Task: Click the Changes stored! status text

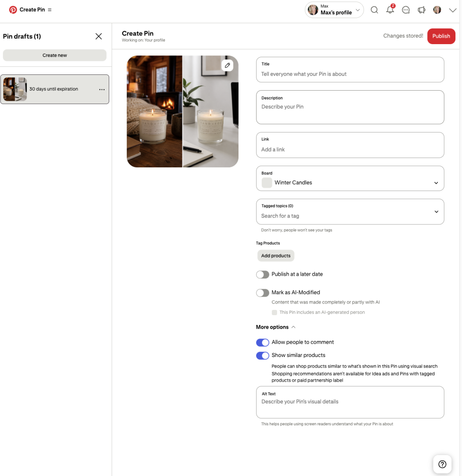Action: click(x=403, y=36)
